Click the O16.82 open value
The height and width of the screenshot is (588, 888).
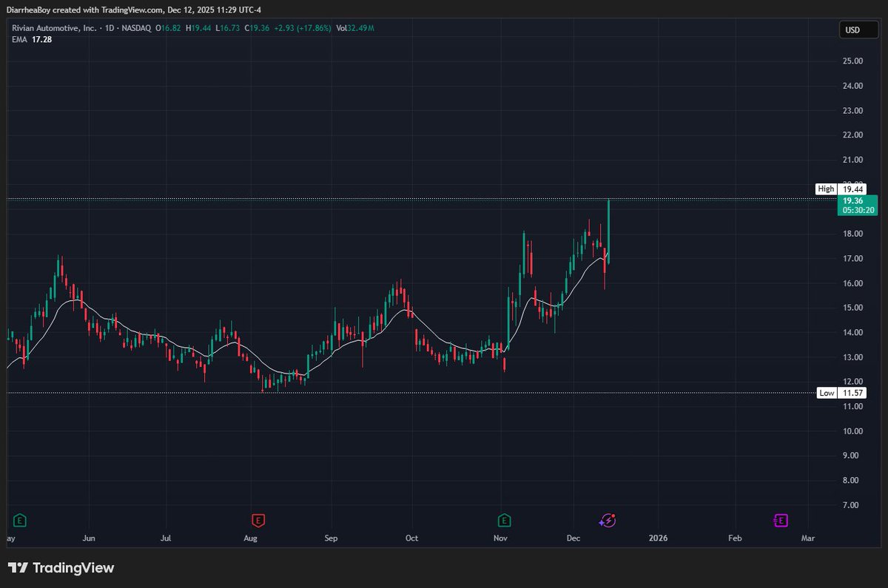(167, 28)
